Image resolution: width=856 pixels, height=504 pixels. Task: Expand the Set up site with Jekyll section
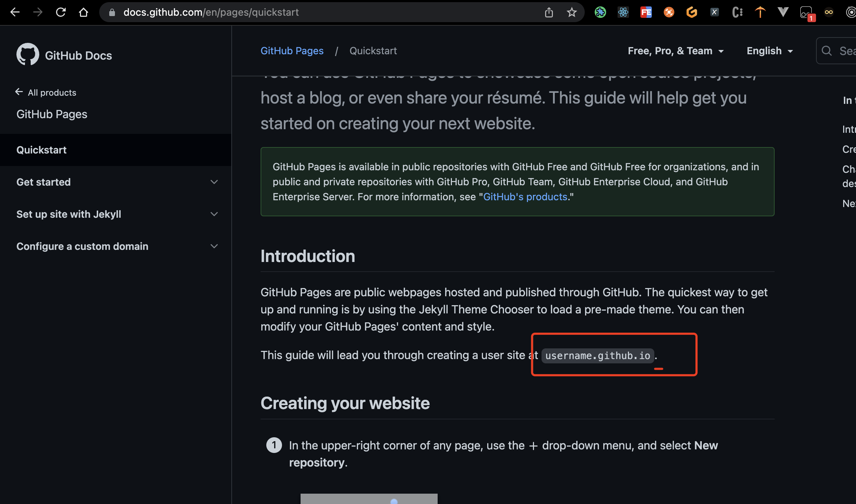click(x=214, y=214)
